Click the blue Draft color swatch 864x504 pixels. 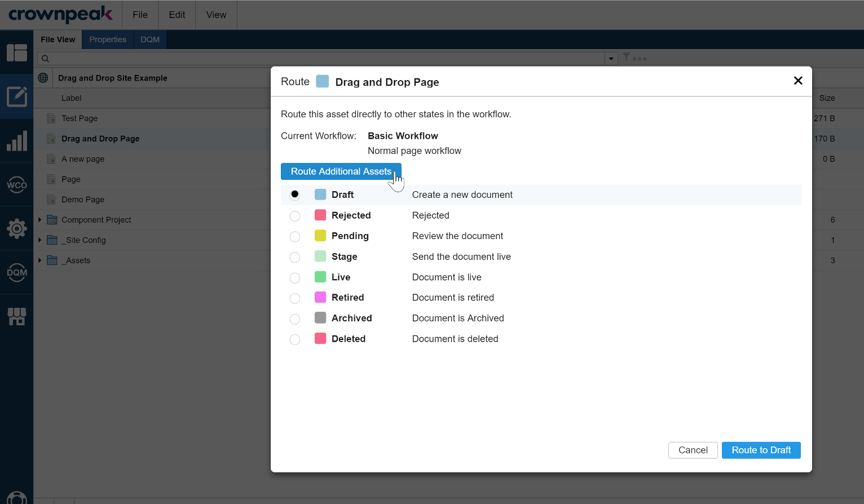[320, 194]
